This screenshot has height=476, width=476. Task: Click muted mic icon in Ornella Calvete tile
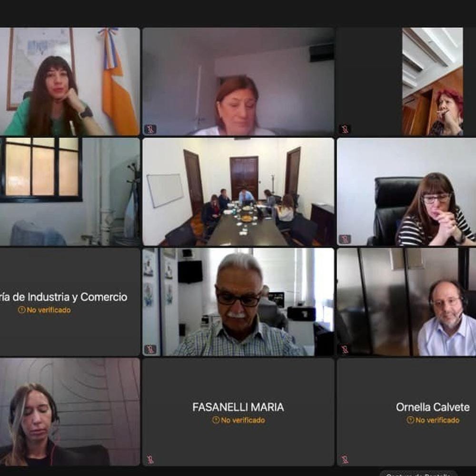345,459
